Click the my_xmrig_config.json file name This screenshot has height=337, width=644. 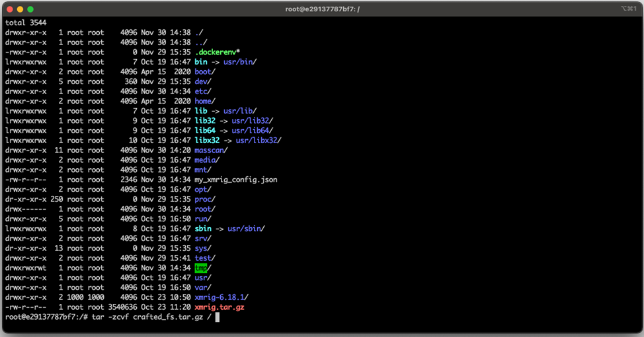coord(236,179)
